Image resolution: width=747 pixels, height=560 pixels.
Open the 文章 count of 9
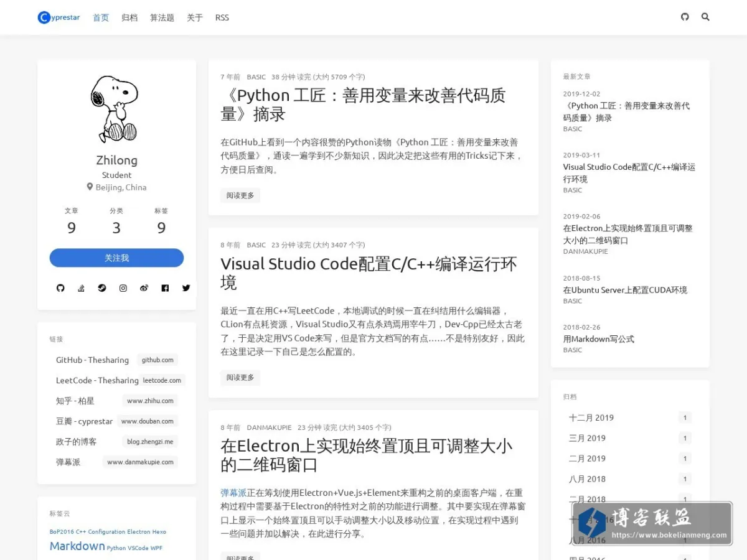72,228
